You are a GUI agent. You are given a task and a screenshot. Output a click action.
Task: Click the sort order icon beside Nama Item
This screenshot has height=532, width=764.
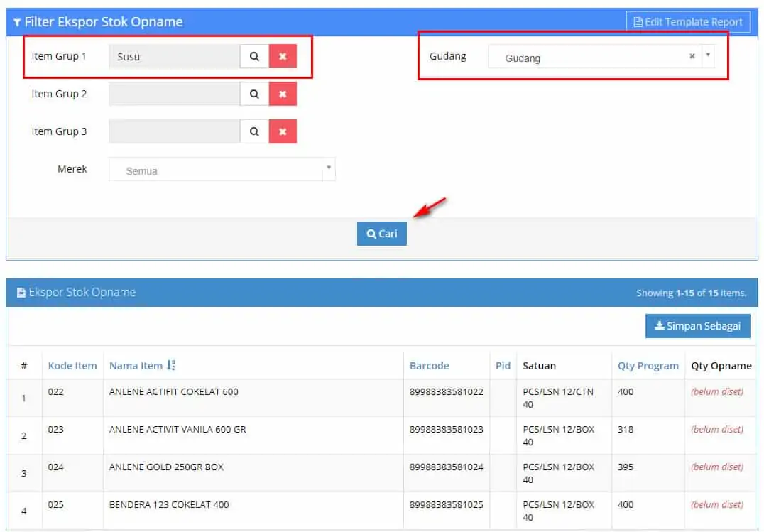[171, 365]
